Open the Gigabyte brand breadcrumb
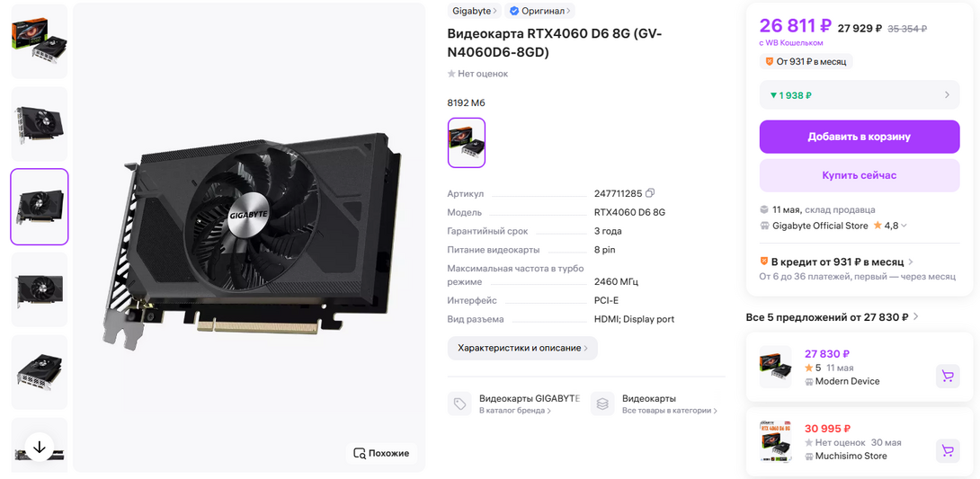 click(475, 11)
